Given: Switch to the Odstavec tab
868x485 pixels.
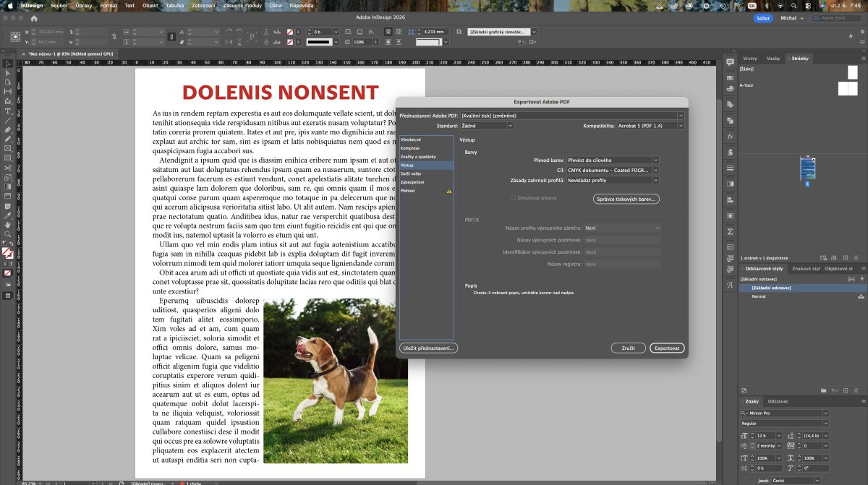Looking at the screenshot, I should pos(778,401).
